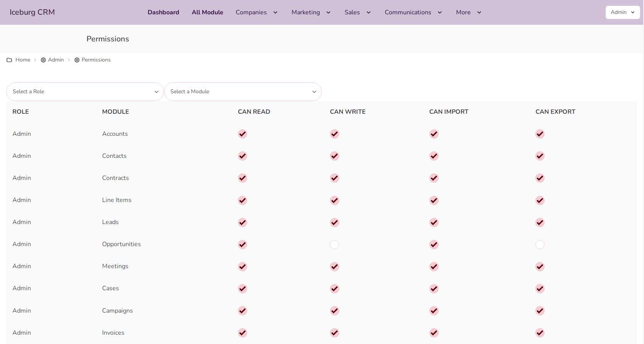The image size is (644, 344).
Task: Click the MODULE column header
Action: click(x=116, y=111)
